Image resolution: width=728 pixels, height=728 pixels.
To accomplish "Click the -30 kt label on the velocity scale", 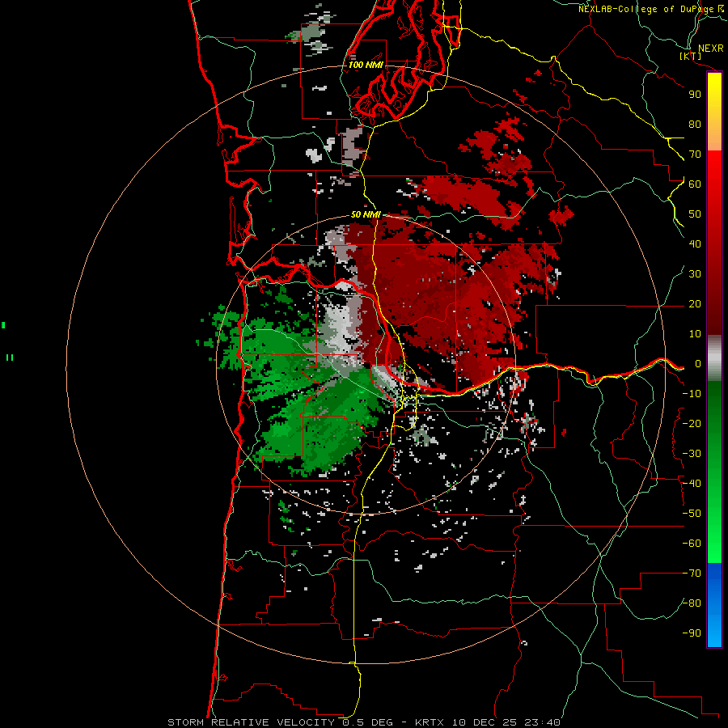I will click(x=692, y=454).
